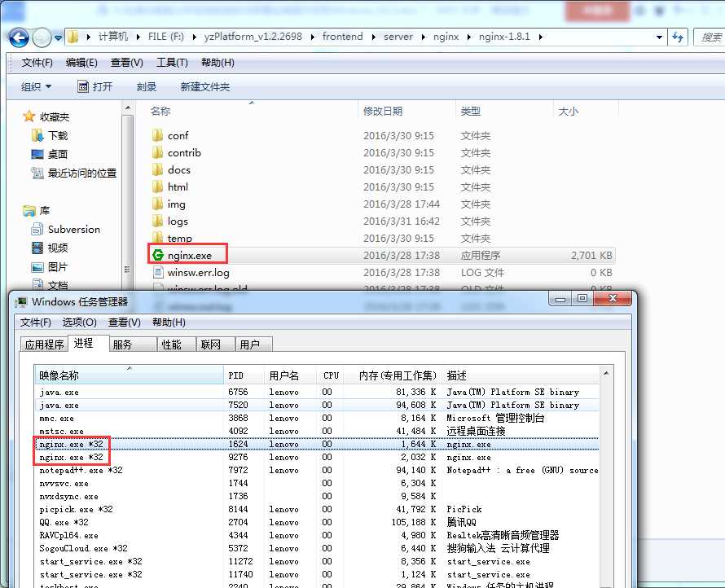
Task: Click the process list scroll-up arrow
Action: tap(606, 374)
